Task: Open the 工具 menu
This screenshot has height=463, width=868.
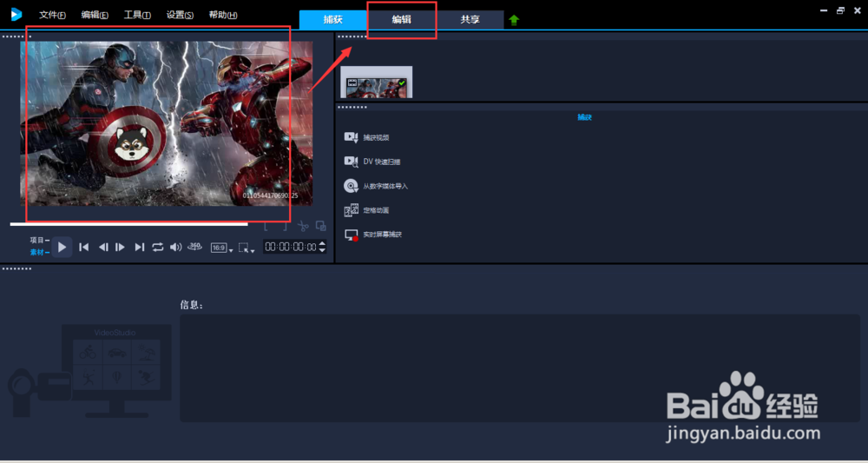Action: (x=137, y=15)
